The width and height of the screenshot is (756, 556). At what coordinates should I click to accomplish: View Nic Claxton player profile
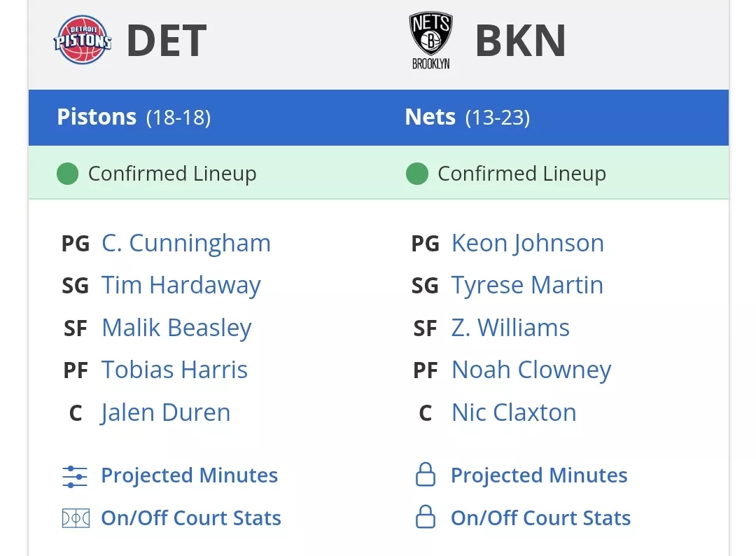point(514,412)
